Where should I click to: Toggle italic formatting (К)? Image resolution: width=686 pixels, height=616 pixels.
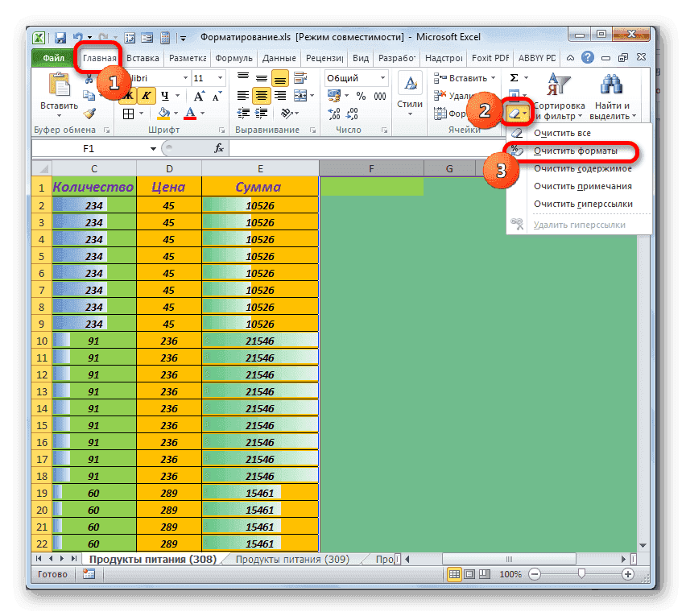146,95
